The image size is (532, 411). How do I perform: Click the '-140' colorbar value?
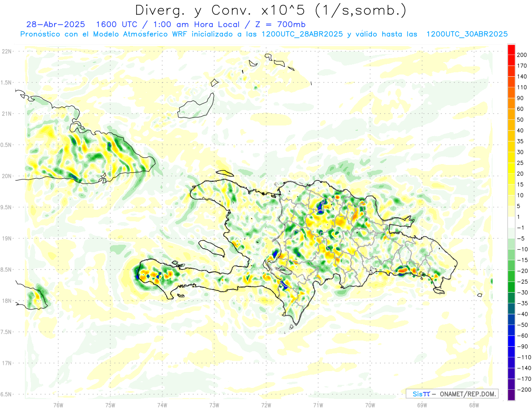524,368
